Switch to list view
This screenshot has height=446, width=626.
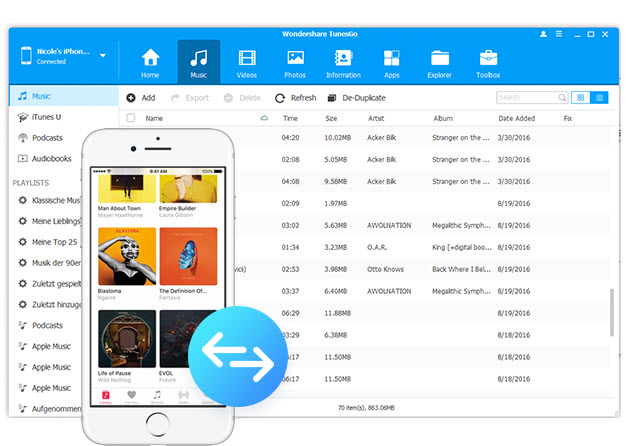(599, 97)
